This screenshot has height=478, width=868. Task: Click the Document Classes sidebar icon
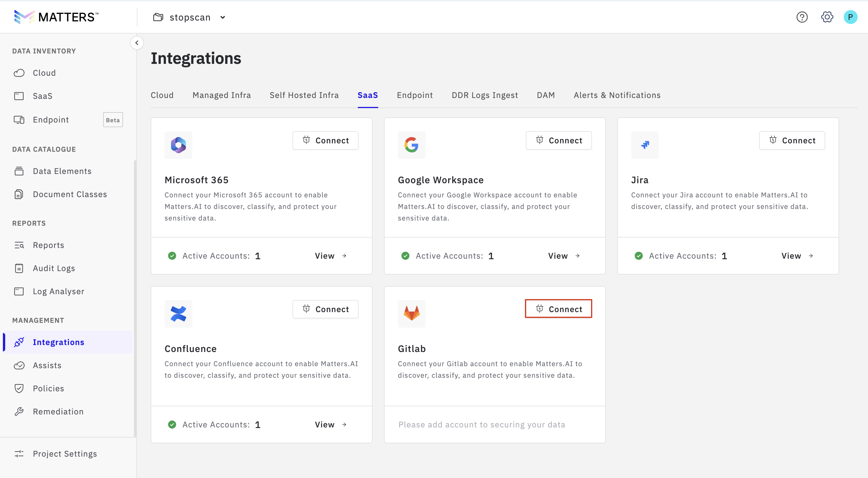click(x=19, y=194)
